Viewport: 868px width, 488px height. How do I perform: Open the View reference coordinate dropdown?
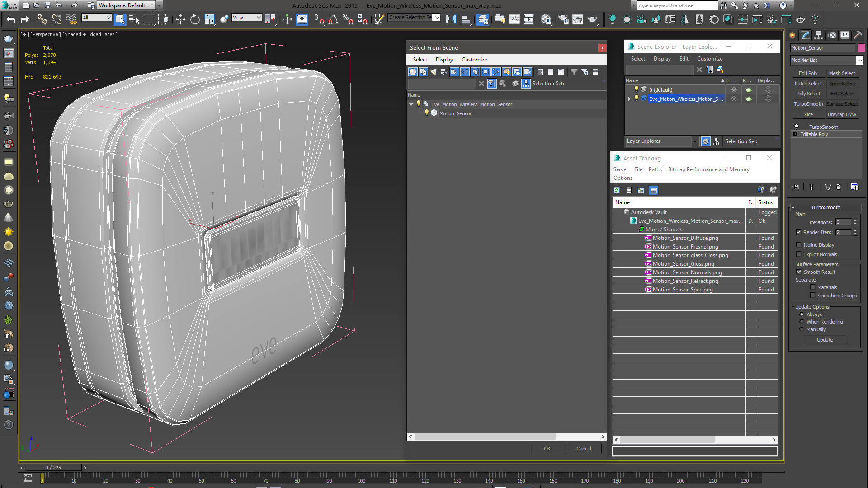point(247,18)
